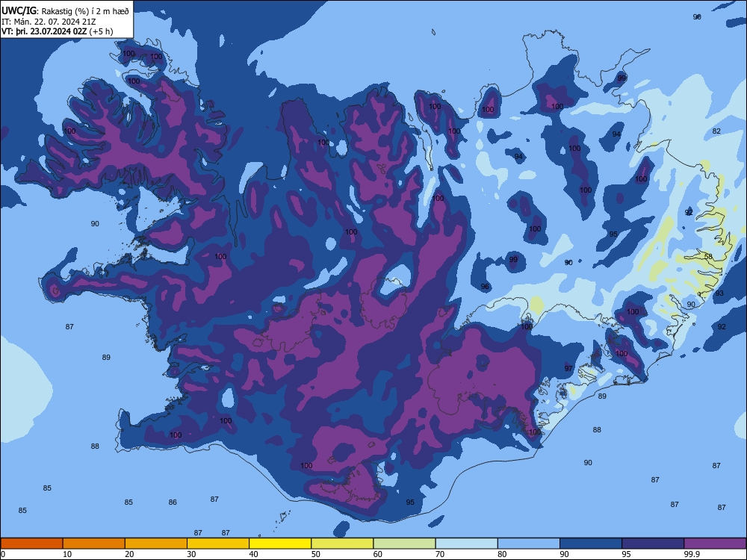The height and width of the screenshot is (560, 747).
Task: Click the '58' humidity value on the map
Action: pyautogui.click(x=708, y=257)
